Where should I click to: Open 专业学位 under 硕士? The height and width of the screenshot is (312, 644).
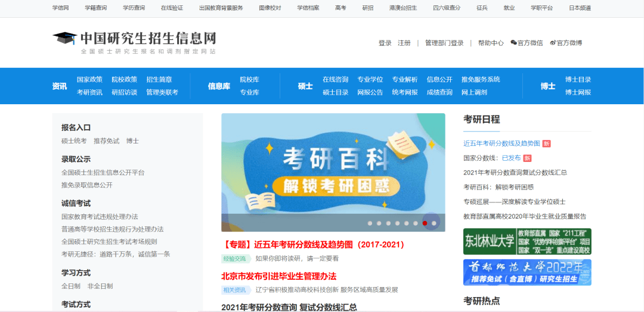[370, 79]
